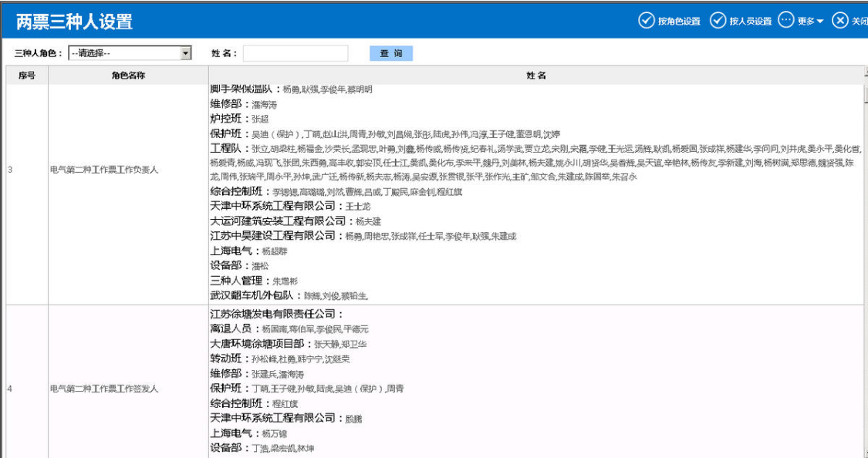Click the 按人员设置 checkmark icon
The image size is (868, 458).
tap(718, 21)
